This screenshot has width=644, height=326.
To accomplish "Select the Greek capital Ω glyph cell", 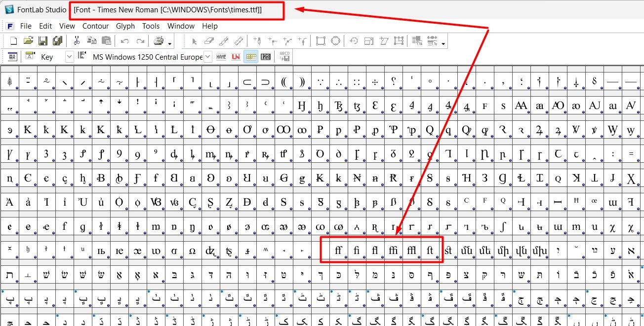I will coord(192,251).
